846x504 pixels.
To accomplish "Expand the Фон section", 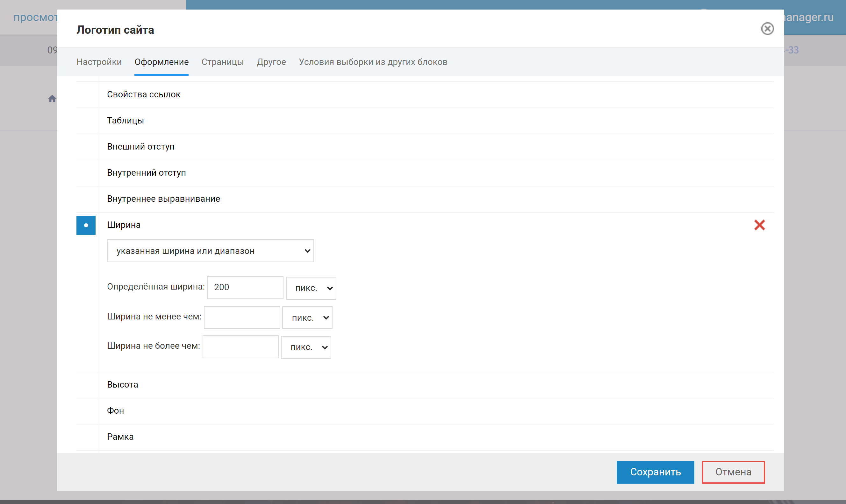I will pos(115,410).
